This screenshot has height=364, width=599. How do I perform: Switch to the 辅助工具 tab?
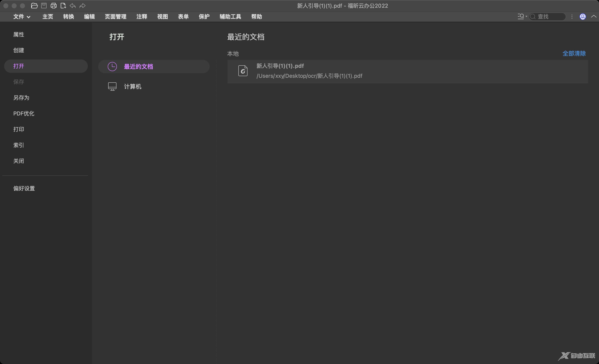pyautogui.click(x=230, y=16)
